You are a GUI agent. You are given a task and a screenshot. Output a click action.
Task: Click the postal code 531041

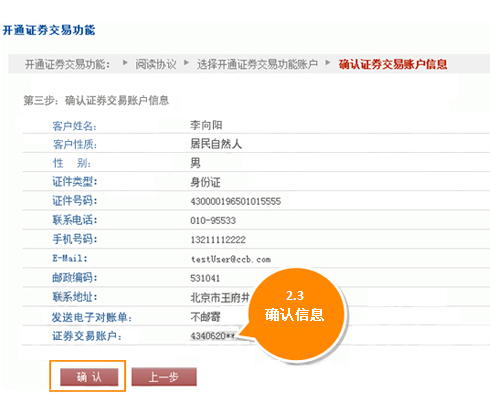tap(205, 278)
